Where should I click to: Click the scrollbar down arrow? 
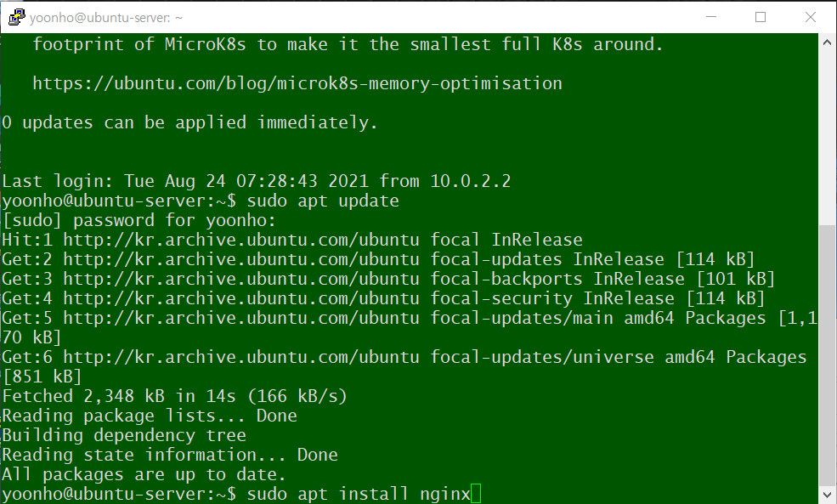coord(827,495)
